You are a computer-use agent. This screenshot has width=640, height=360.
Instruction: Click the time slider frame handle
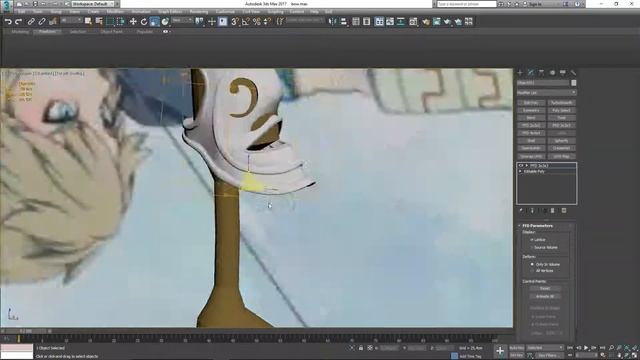pos(26,331)
